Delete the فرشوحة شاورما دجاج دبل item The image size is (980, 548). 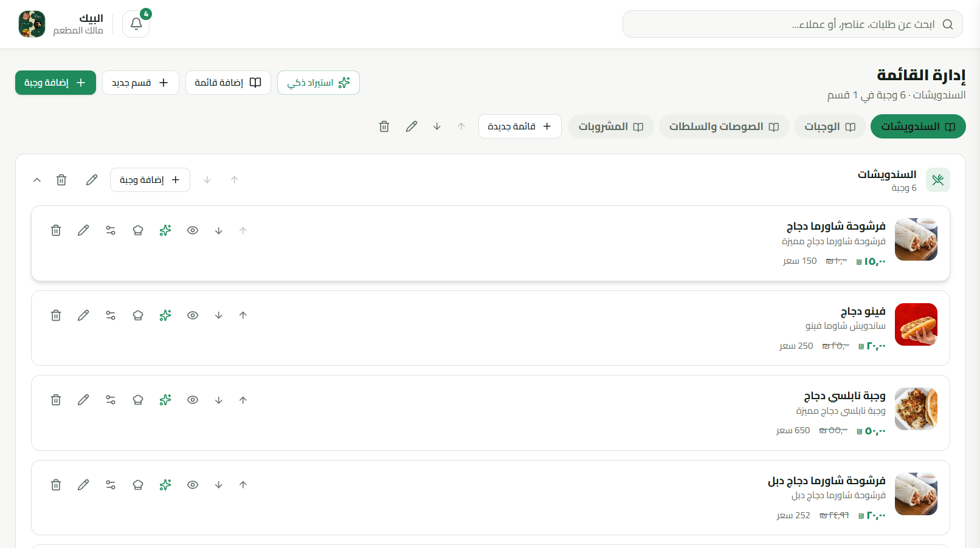point(56,485)
